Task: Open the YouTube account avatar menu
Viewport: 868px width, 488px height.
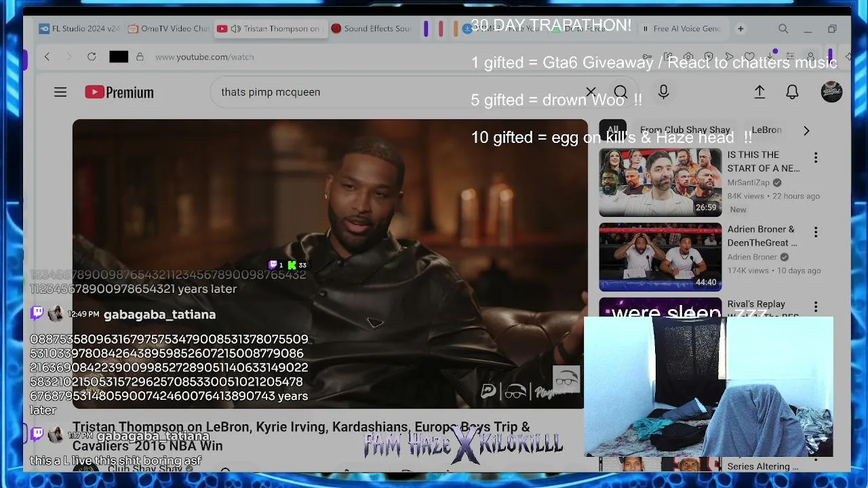Action: coord(831,92)
